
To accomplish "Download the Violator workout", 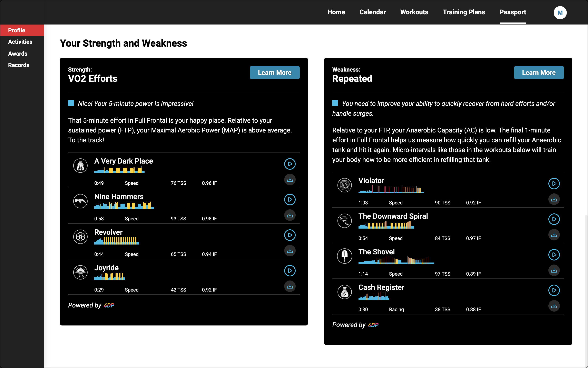I will coord(554,199).
